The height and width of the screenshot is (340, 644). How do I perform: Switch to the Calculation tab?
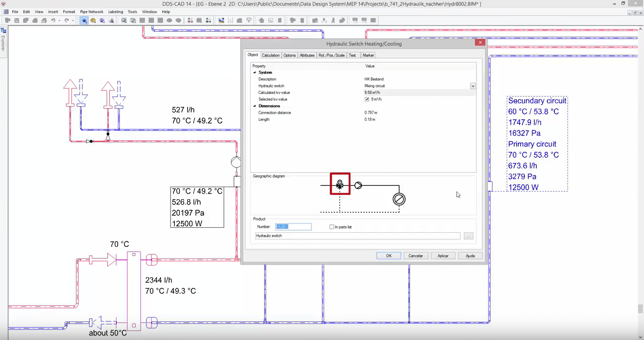click(x=271, y=55)
